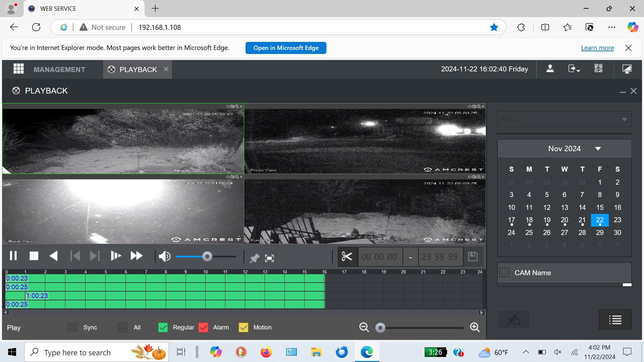Uncheck the Alarm record type

(x=203, y=327)
